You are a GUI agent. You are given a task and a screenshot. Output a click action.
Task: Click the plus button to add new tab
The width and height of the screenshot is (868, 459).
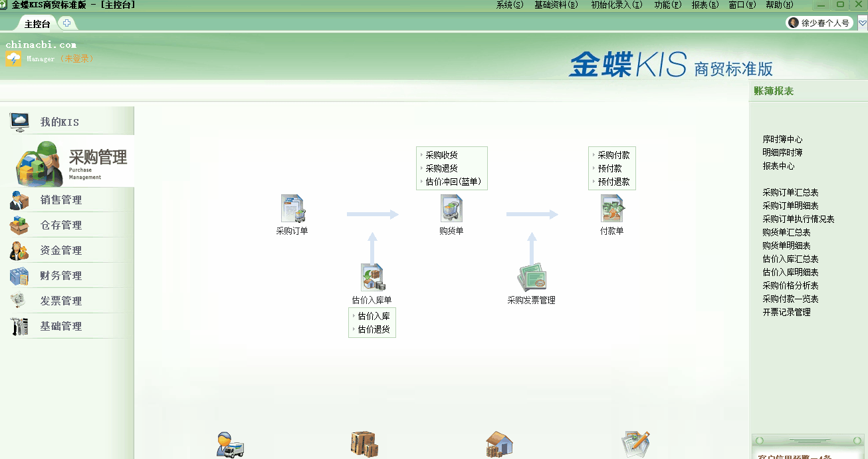tap(67, 22)
